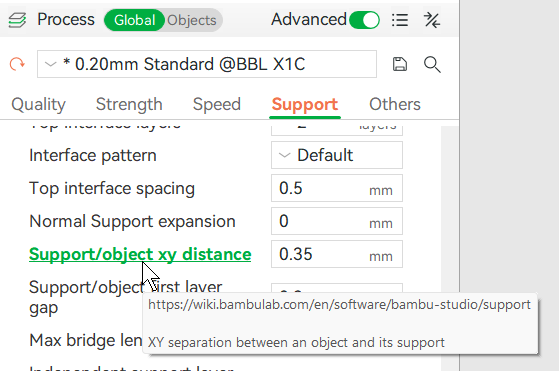Image resolution: width=559 pixels, height=371 pixels.
Task: Open the Quality tab
Action: point(39,104)
